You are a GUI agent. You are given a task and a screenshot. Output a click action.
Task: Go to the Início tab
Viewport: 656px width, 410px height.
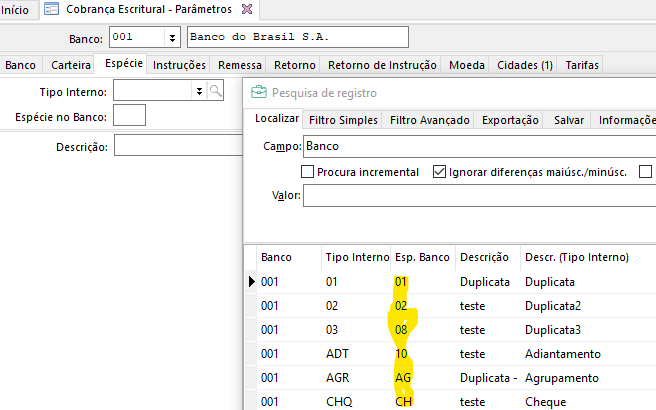15,9
